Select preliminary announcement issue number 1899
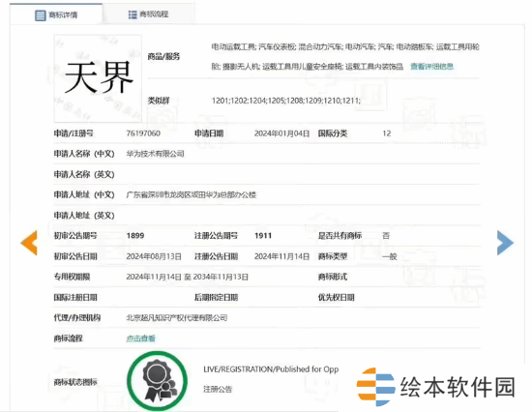Viewport: 532px width, 412px height. point(135,236)
